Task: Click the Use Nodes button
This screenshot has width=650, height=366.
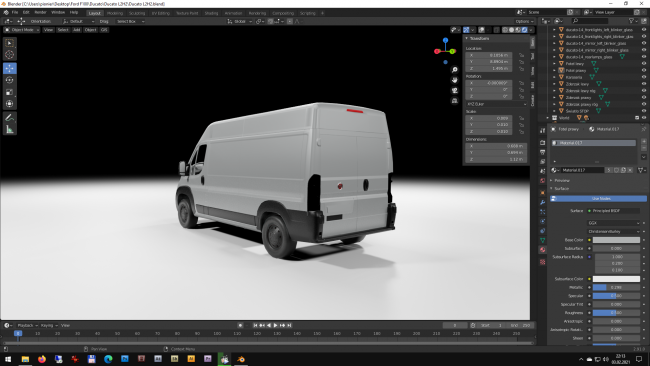Action: pos(598,199)
